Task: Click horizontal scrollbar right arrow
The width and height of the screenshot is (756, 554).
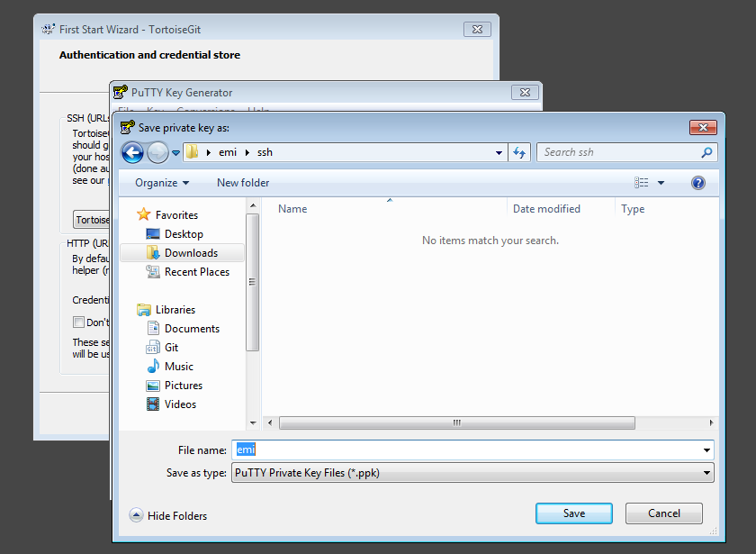Action: (712, 422)
